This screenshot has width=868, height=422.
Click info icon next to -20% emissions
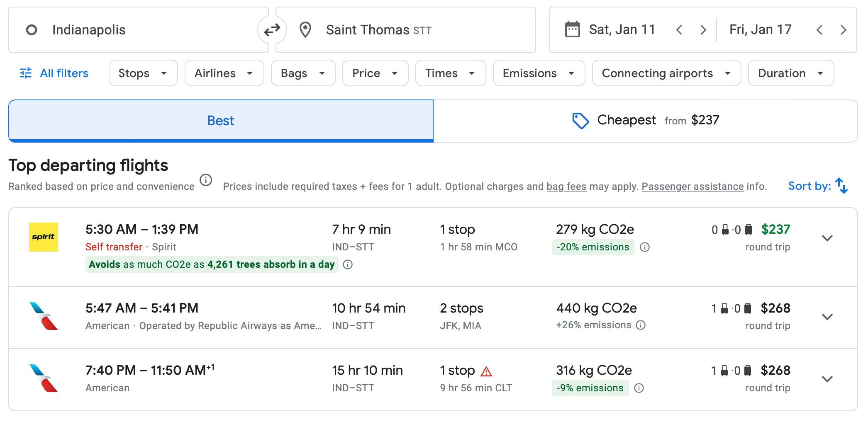644,247
